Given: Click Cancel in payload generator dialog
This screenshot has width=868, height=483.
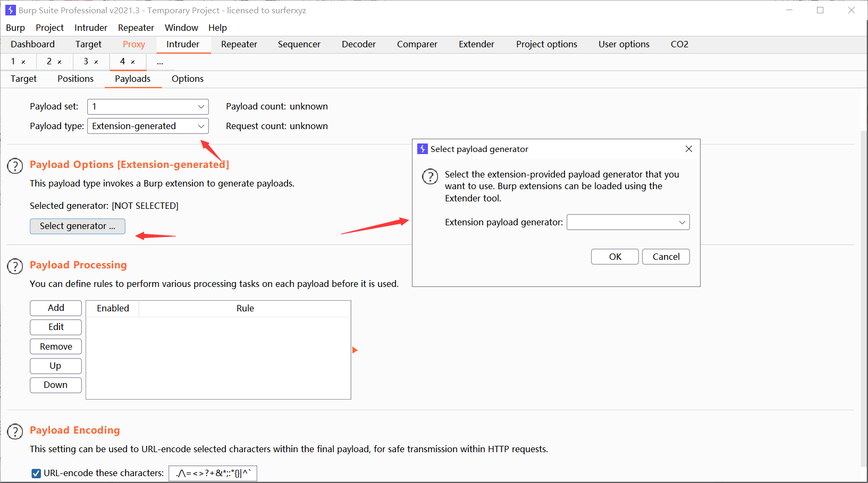Looking at the screenshot, I should [x=666, y=257].
